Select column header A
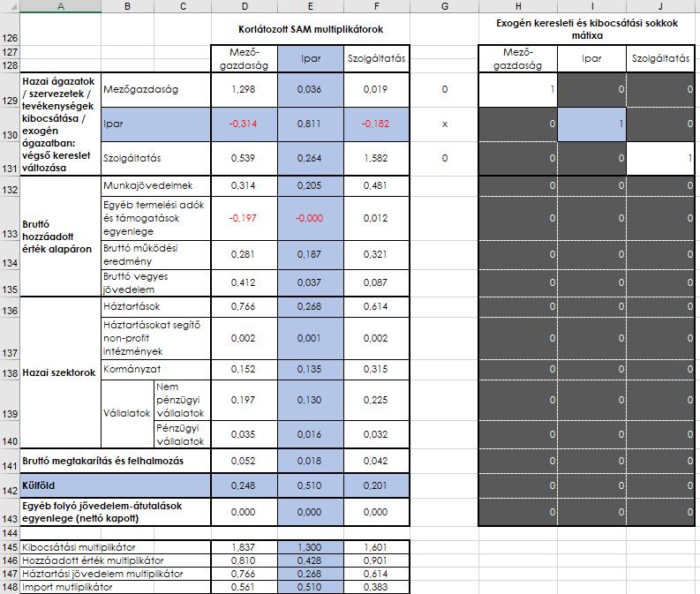Image resolution: width=700 pixels, height=594 pixels. pos(61,6)
